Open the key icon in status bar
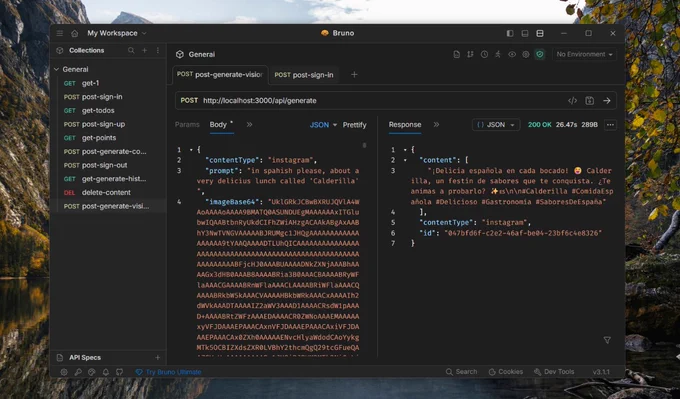Image resolution: width=680 pixels, height=399 pixels. [78, 372]
